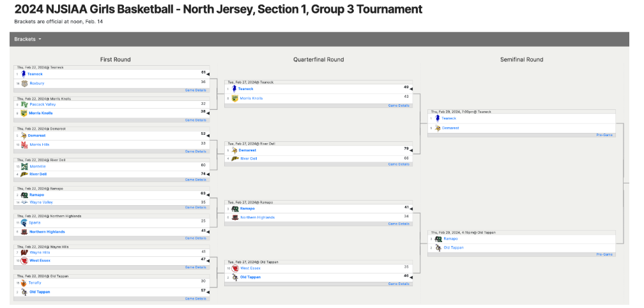644x308 pixels.
Task: Click the Wayne Hills team logo
Action: pos(24,252)
